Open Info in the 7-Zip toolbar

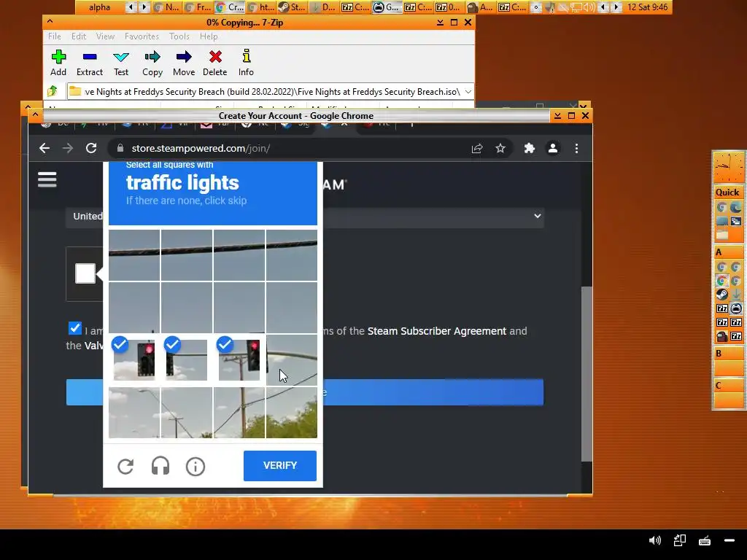[246, 63]
